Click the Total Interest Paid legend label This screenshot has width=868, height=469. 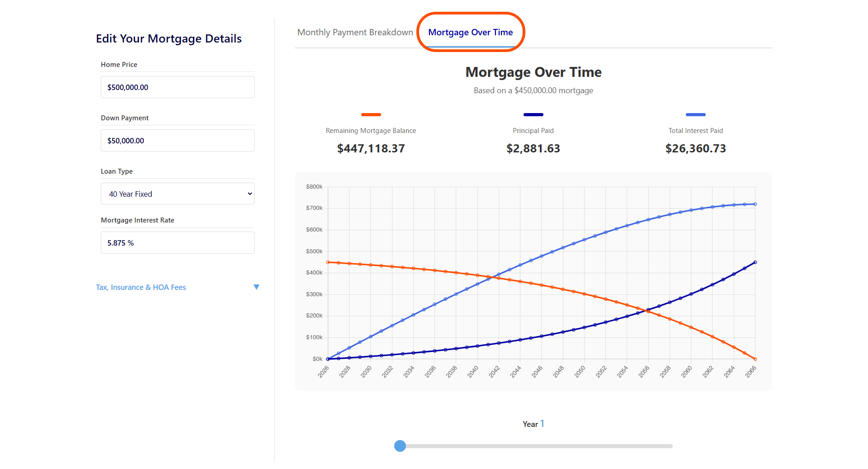695,131
